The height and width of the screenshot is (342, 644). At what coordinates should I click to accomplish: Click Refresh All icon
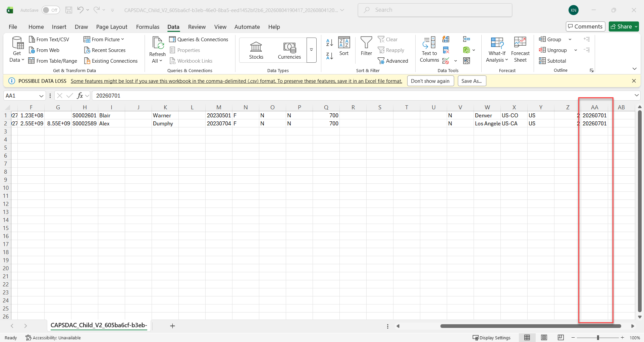[157, 50]
